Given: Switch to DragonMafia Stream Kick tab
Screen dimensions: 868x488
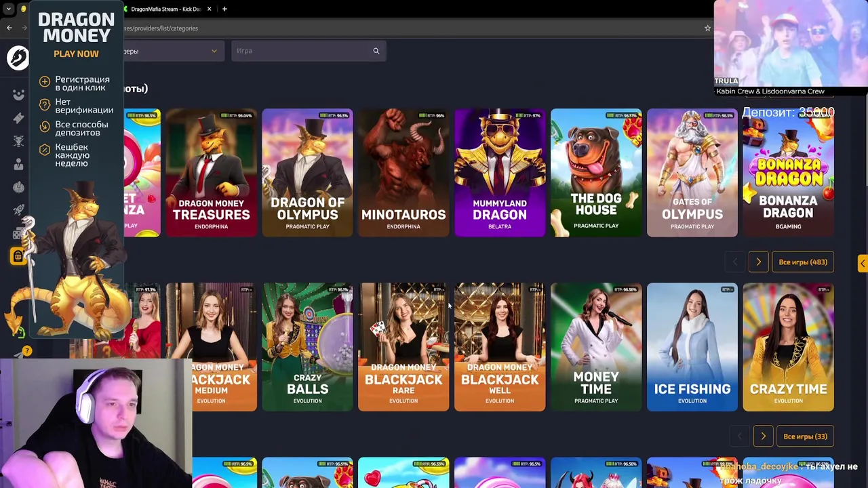Looking at the screenshot, I should (167, 9).
